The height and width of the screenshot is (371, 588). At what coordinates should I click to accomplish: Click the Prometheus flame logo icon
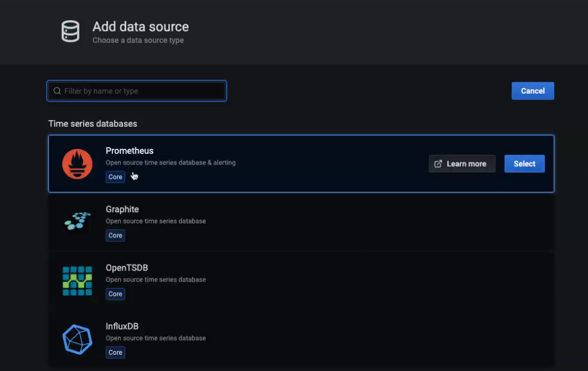click(77, 164)
